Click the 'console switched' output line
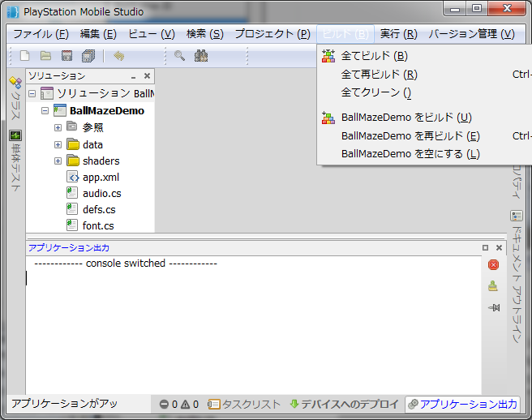The height and width of the screenshot is (420, 532). click(x=126, y=264)
